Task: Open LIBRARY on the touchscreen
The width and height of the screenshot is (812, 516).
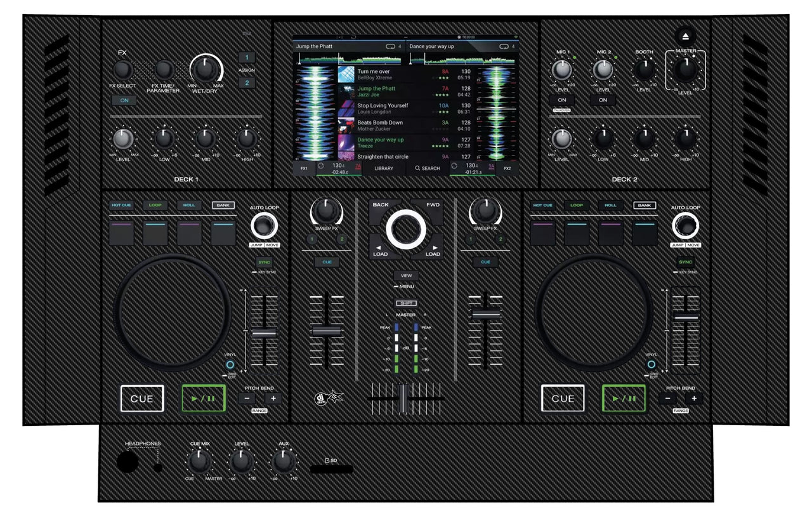Action: [x=384, y=168]
